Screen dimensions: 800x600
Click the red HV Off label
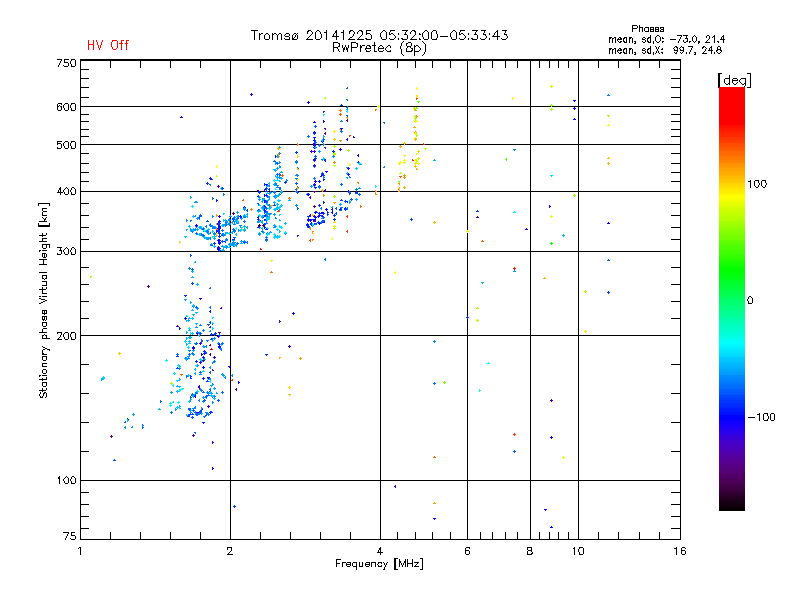pyautogui.click(x=108, y=45)
